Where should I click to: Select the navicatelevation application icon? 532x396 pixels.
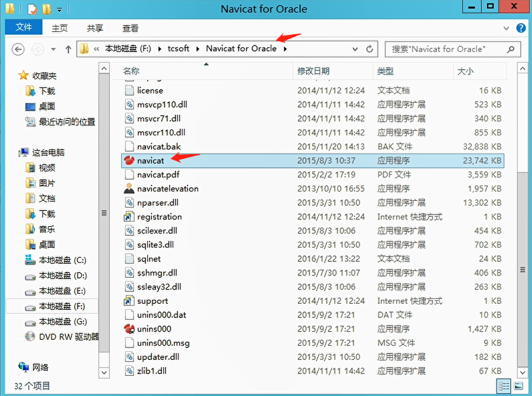pos(129,189)
